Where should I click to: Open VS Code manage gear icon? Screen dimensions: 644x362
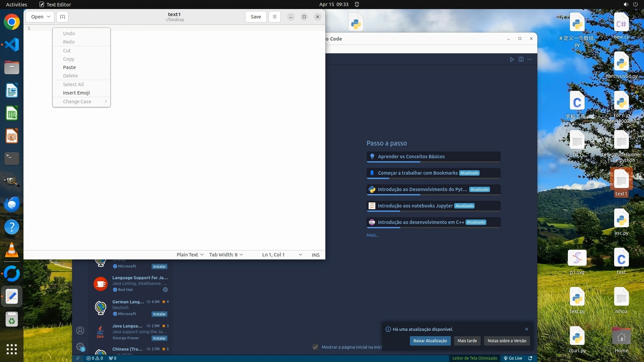pos(80,346)
